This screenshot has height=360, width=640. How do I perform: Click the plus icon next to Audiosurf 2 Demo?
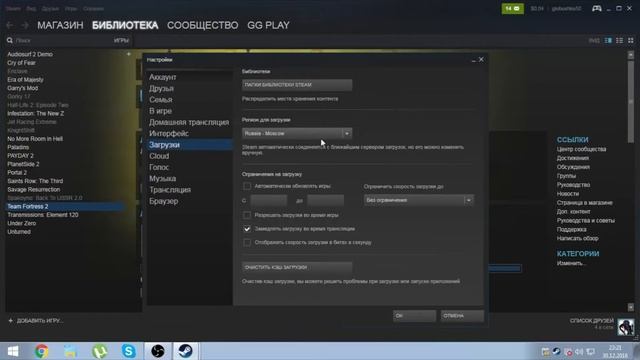pos(129,54)
